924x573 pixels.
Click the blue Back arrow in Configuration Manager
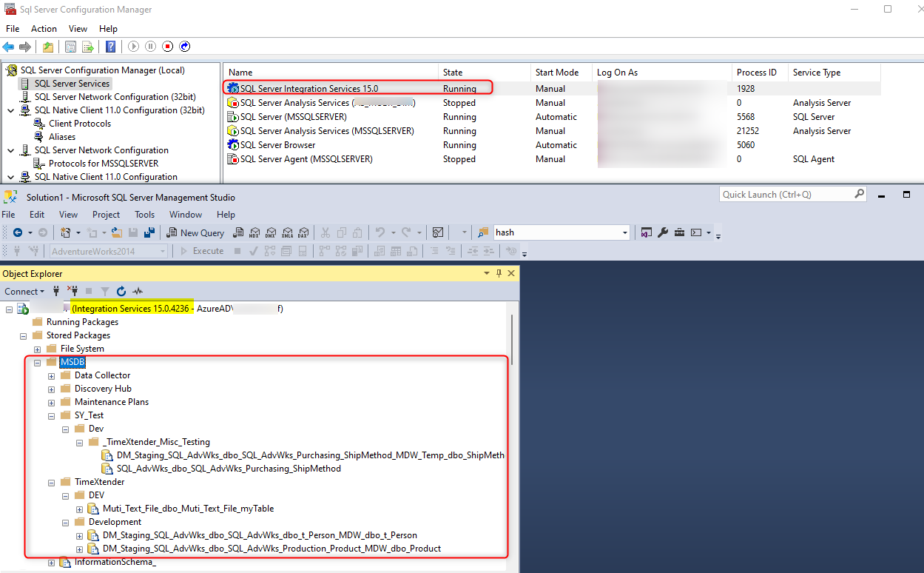pos(9,47)
